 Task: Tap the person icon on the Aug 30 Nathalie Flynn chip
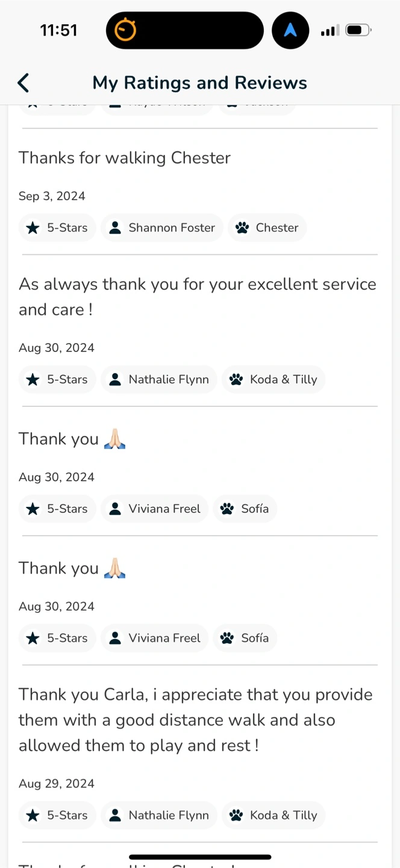click(x=114, y=380)
